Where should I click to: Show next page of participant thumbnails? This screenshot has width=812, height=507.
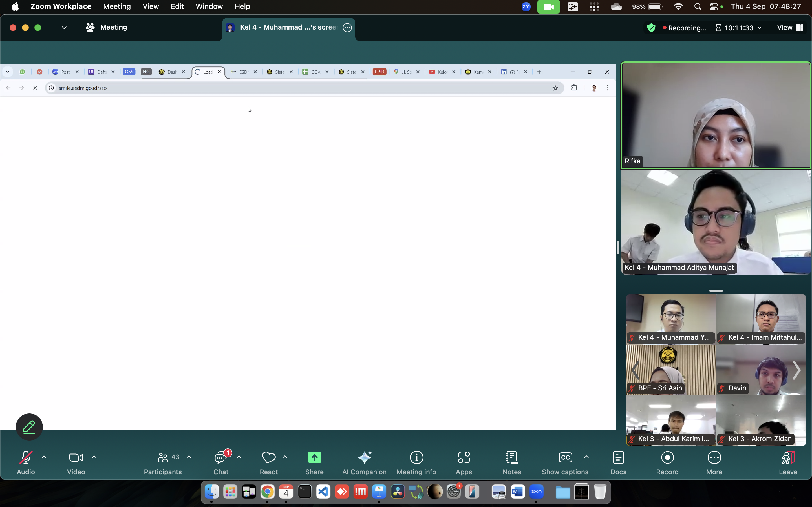click(x=796, y=370)
